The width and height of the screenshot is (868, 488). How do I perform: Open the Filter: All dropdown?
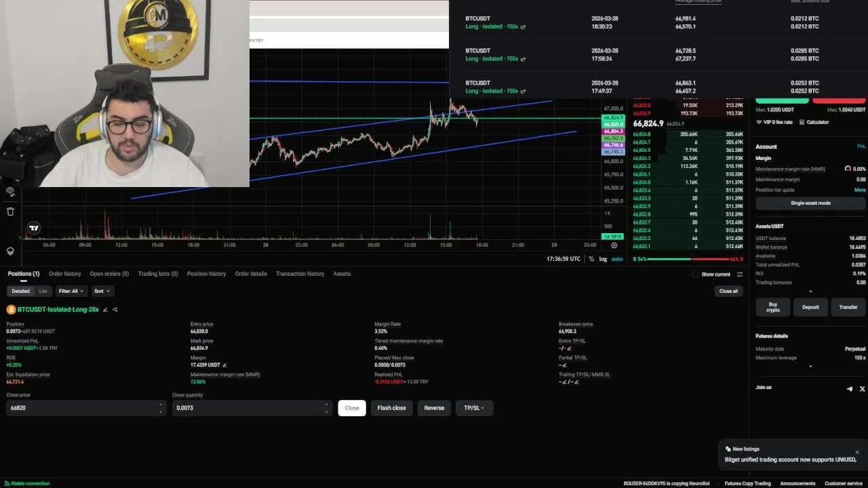pyautogui.click(x=71, y=291)
